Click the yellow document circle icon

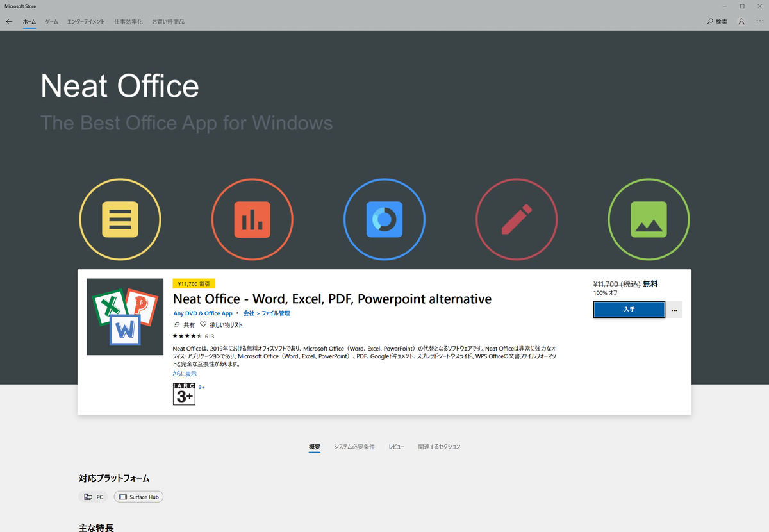pos(120,220)
